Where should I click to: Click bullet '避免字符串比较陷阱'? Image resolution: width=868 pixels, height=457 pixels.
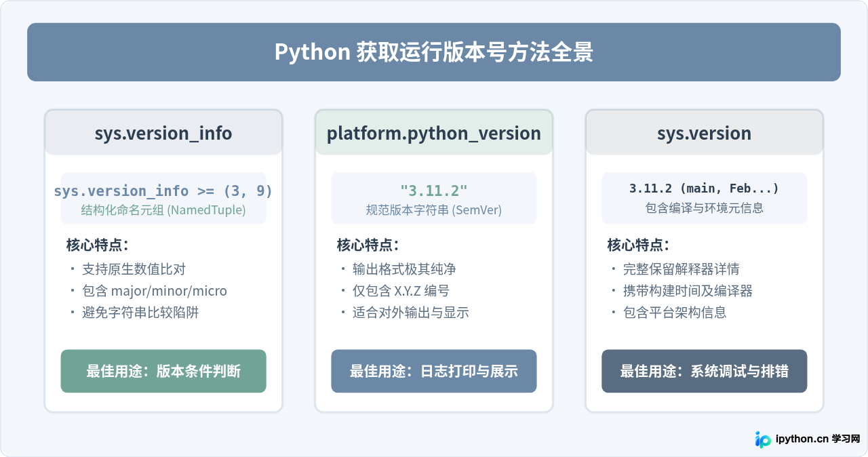(x=140, y=313)
